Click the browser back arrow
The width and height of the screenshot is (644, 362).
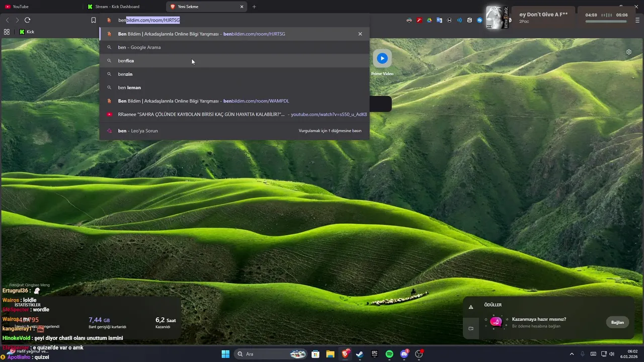(7, 20)
